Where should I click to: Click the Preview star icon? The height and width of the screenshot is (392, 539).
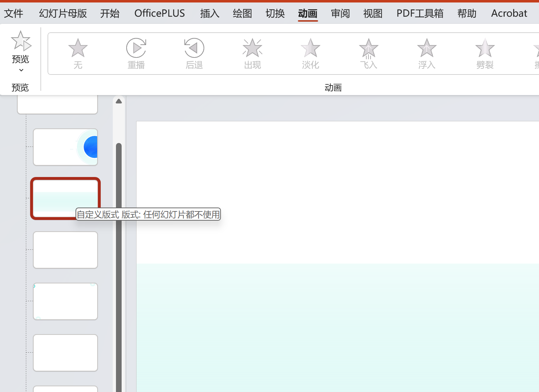click(21, 41)
